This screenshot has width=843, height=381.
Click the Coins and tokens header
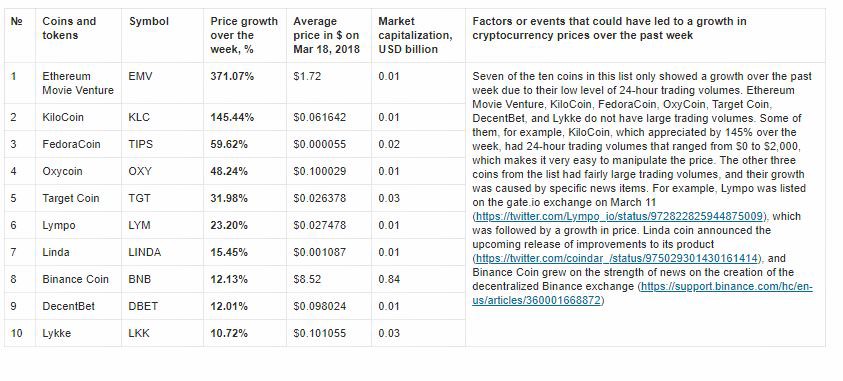click(69, 28)
